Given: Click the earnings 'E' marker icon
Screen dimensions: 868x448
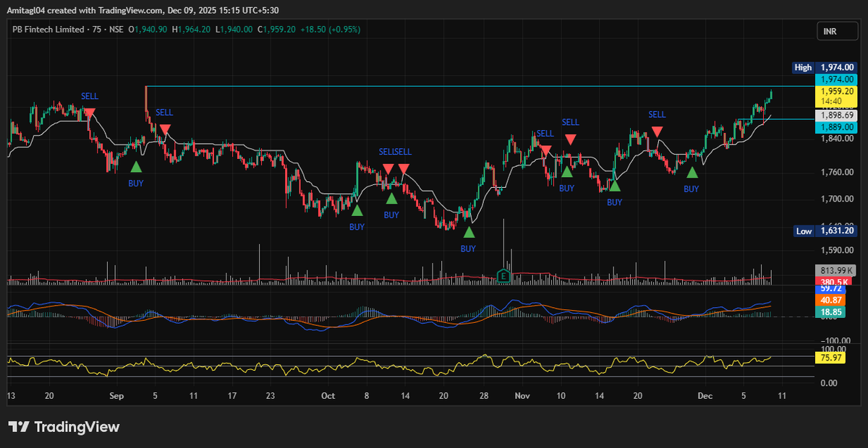Looking at the screenshot, I should [x=504, y=275].
